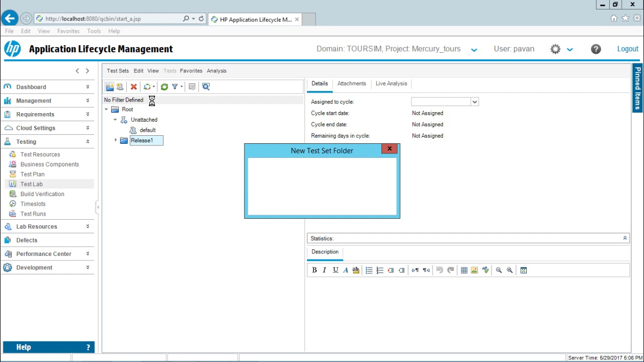Click the font color A icon
Viewport: 644px width, 362px height.
pos(346,270)
